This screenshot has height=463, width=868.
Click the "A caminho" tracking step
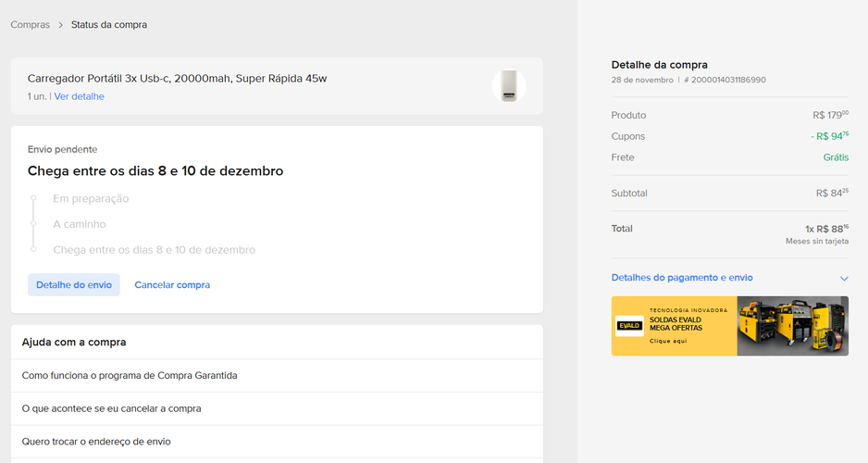(x=80, y=224)
